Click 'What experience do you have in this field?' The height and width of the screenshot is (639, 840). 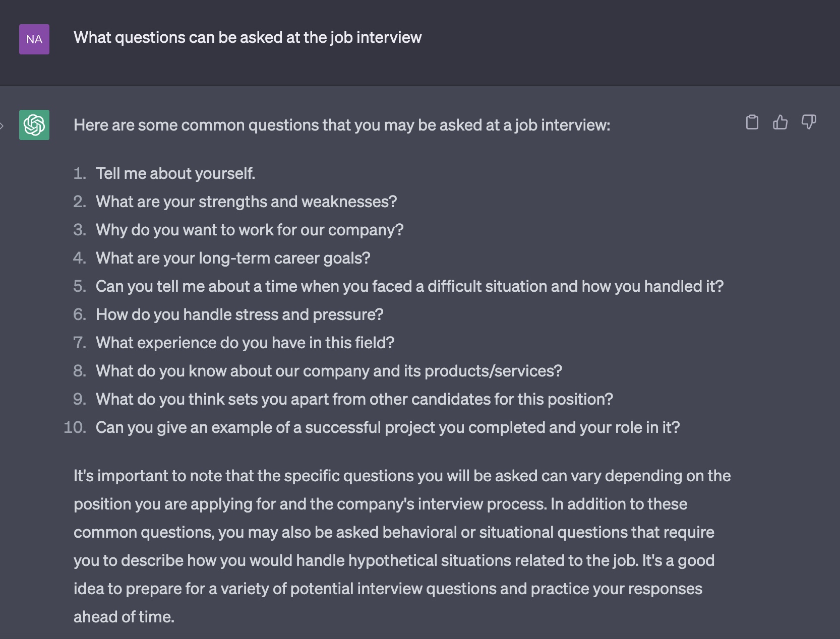tap(245, 343)
